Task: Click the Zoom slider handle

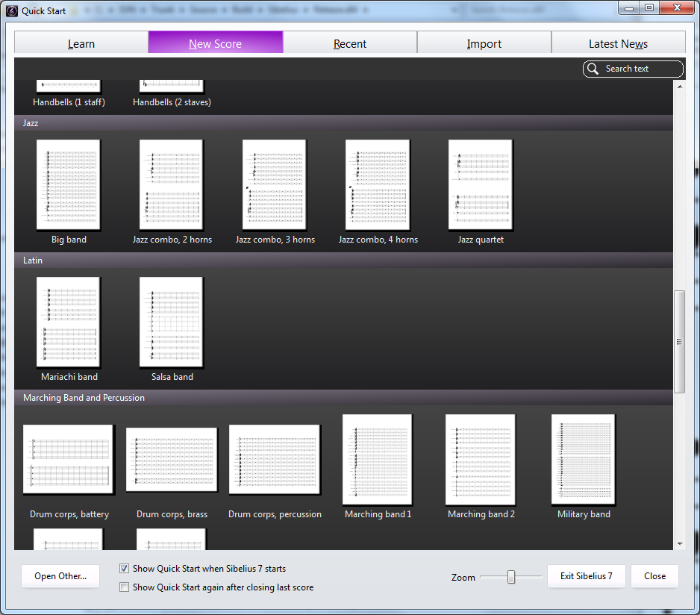Action: click(511, 577)
